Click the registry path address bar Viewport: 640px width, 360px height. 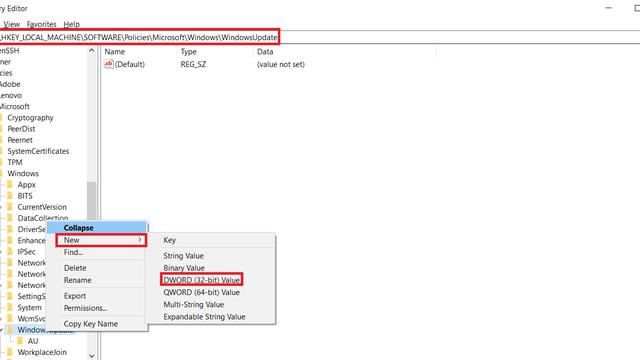click(139, 37)
